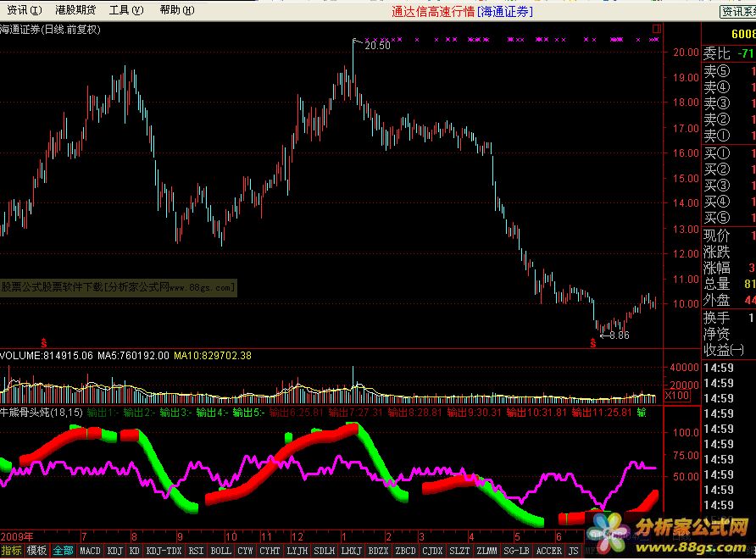This screenshot has height=560, width=756.
Task: Switch to the SDLH indicator tab
Action: (324, 551)
